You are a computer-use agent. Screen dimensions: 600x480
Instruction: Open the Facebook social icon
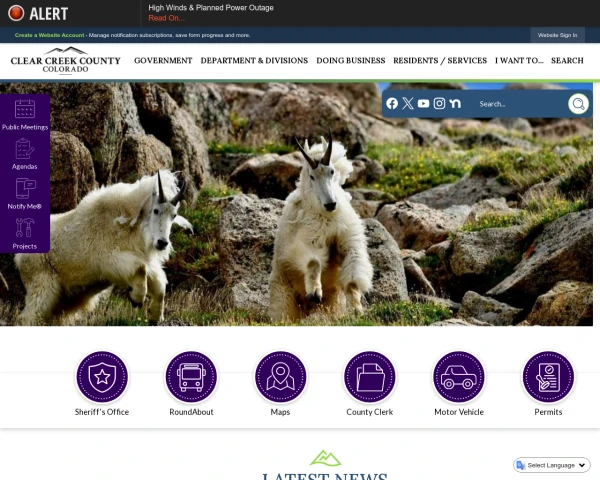tap(392, 103)
